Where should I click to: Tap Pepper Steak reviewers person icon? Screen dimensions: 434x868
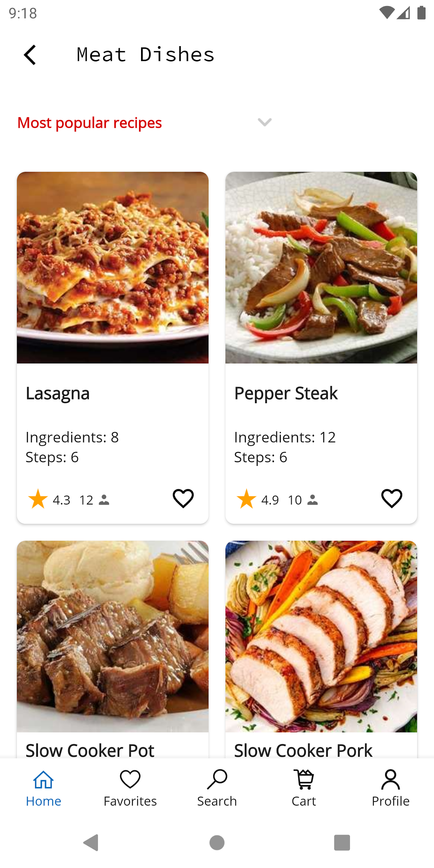click(313, 500)
